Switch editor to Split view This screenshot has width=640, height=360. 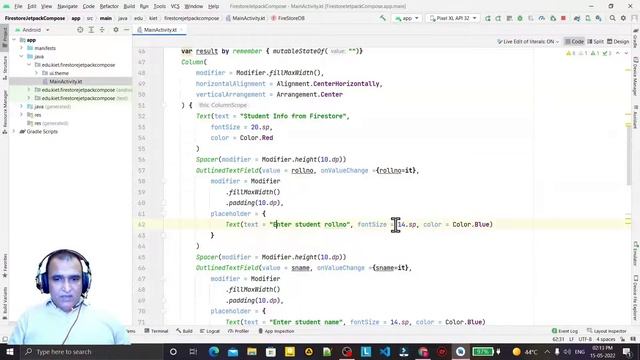595,42
